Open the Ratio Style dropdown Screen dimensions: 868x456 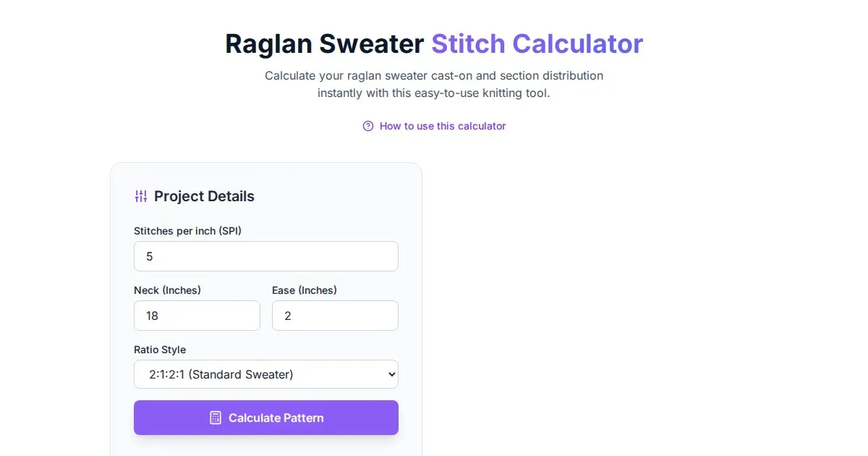pyautogui.click(x=265, y=374)
